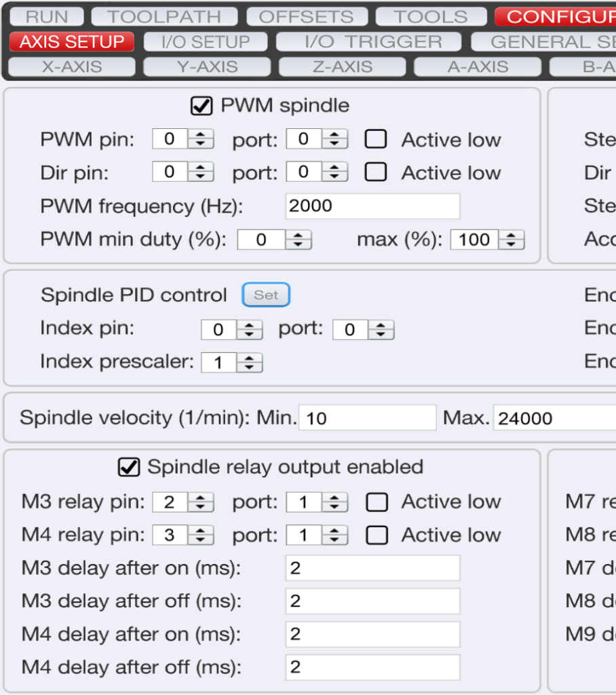Select the M3 delay after on field

click(x=372, y=567)
